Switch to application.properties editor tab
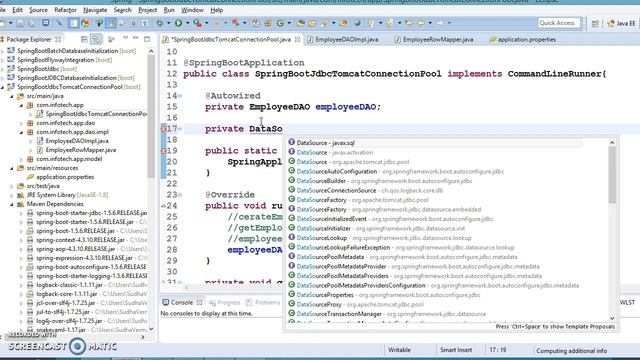This screenshot has width=640, height=360. 522,40
